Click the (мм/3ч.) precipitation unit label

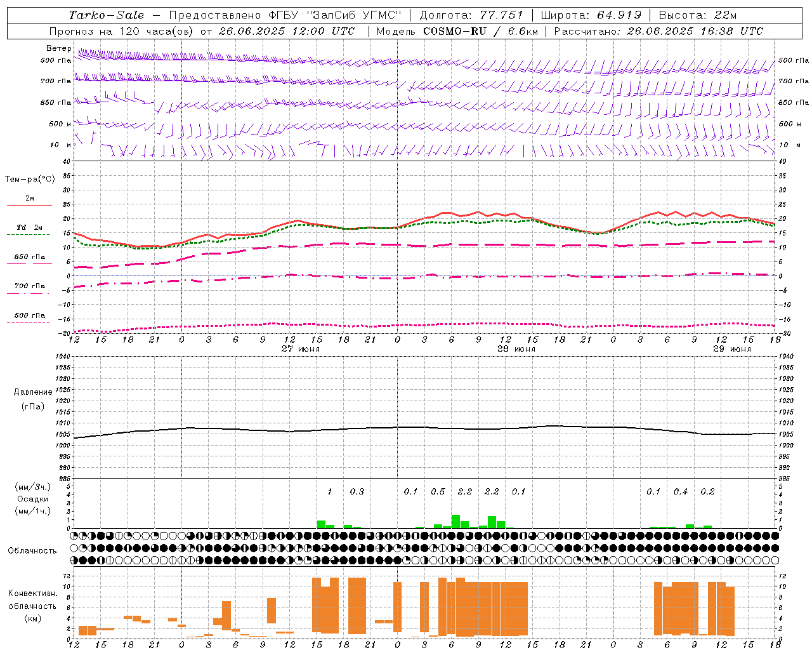click(x=33, y=487)
